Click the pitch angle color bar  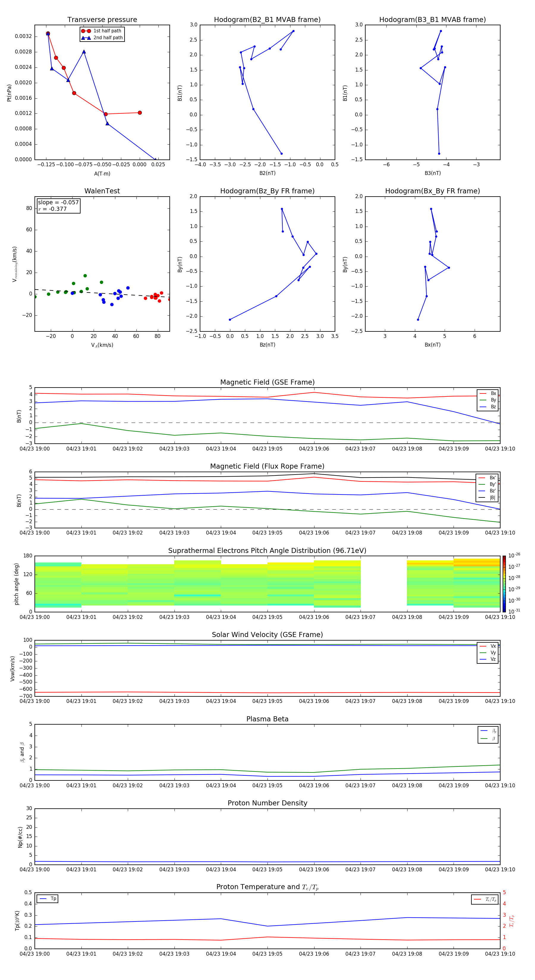coord(504,584)
